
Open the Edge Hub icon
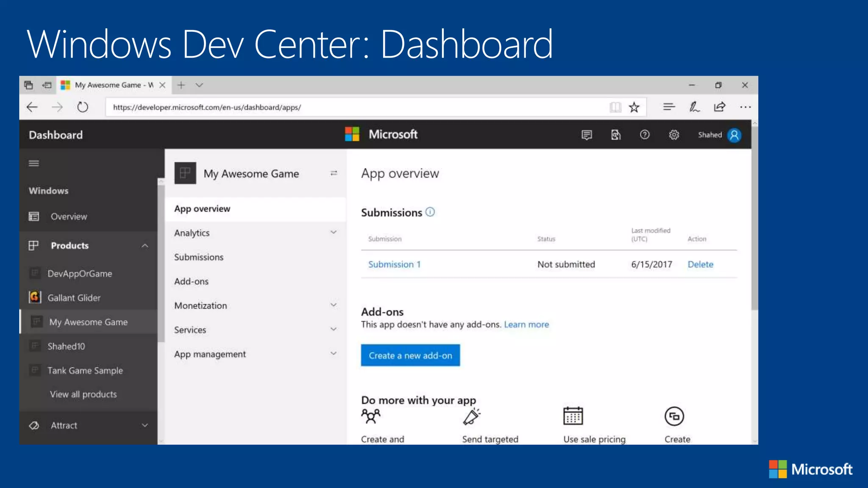669,107
